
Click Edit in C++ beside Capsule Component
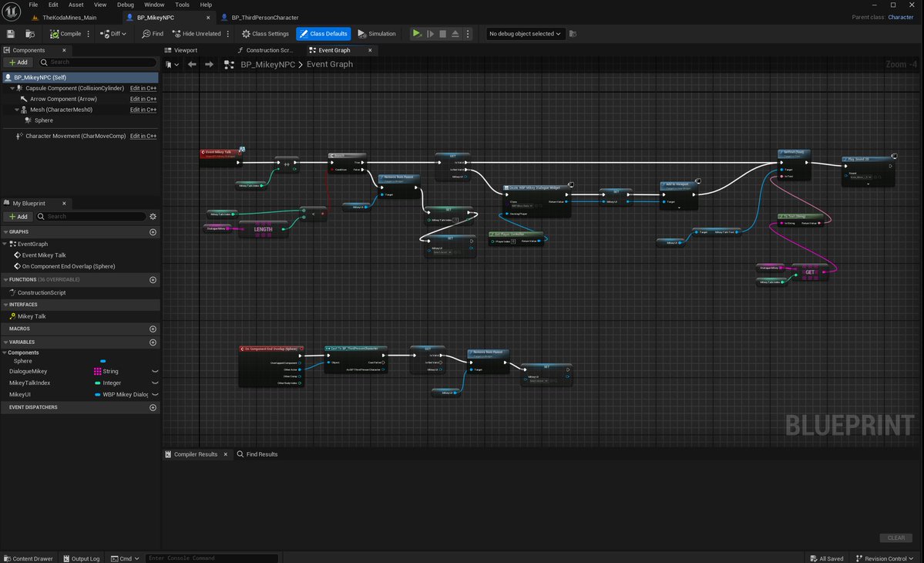pos(143,88)
